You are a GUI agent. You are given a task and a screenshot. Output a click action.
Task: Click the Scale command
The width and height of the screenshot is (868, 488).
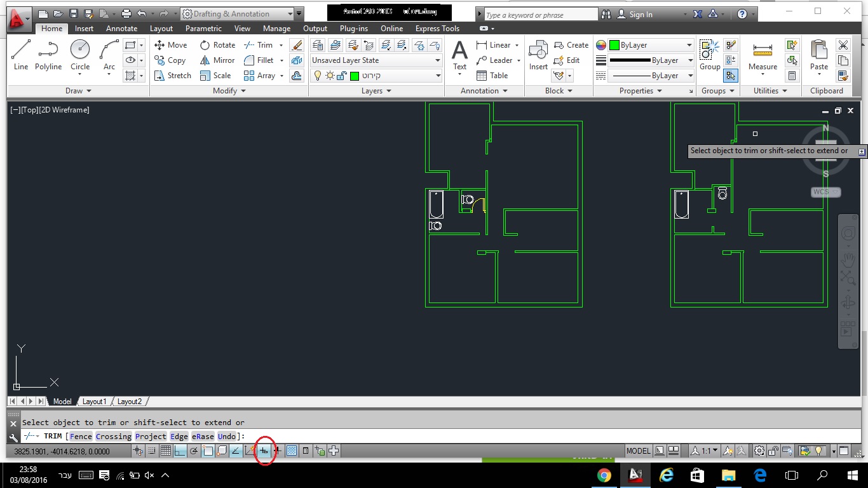pos(215,76)
